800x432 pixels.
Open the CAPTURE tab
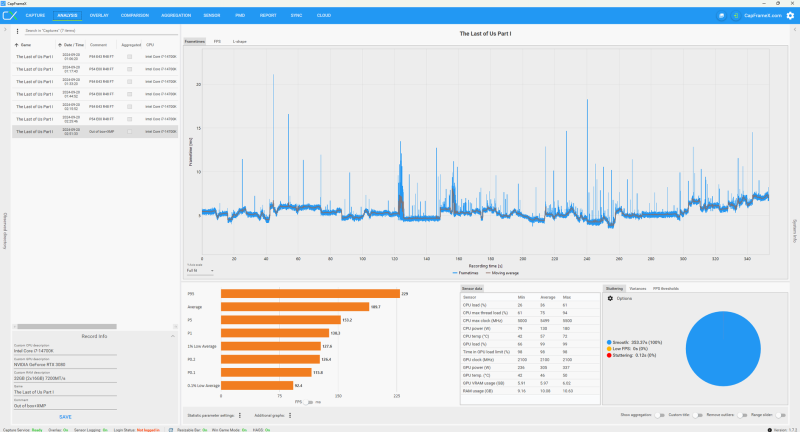(35, 15)
